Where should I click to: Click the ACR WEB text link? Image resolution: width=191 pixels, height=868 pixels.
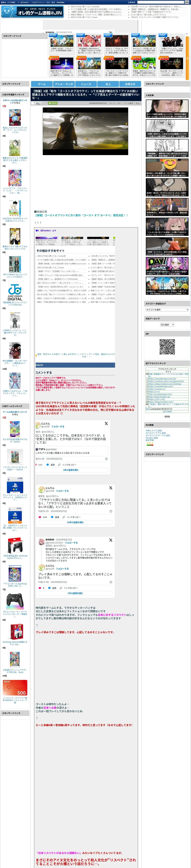tap(167, 411)
